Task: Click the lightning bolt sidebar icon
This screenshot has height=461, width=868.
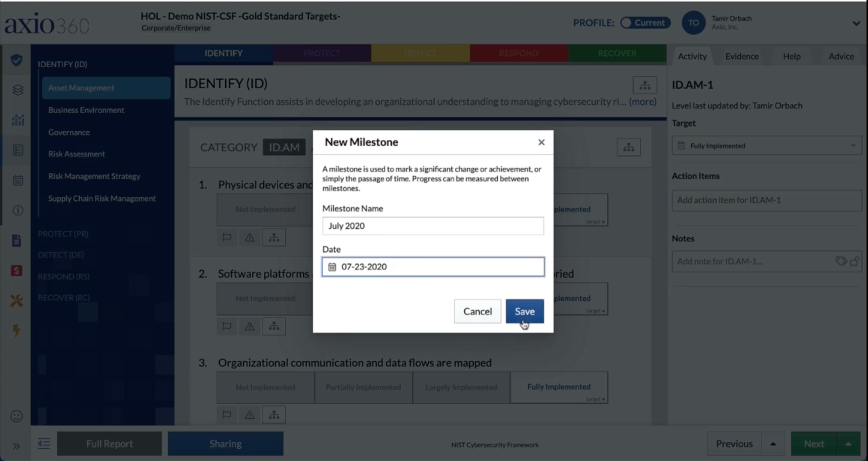Action: [17, 330]
